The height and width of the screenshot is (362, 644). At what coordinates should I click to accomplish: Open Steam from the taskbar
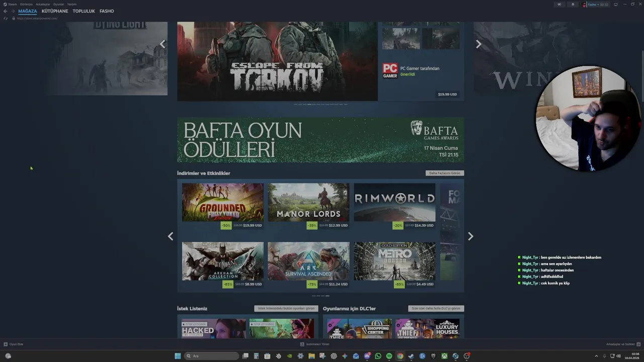pyautogui.click(x=411, y=356)
